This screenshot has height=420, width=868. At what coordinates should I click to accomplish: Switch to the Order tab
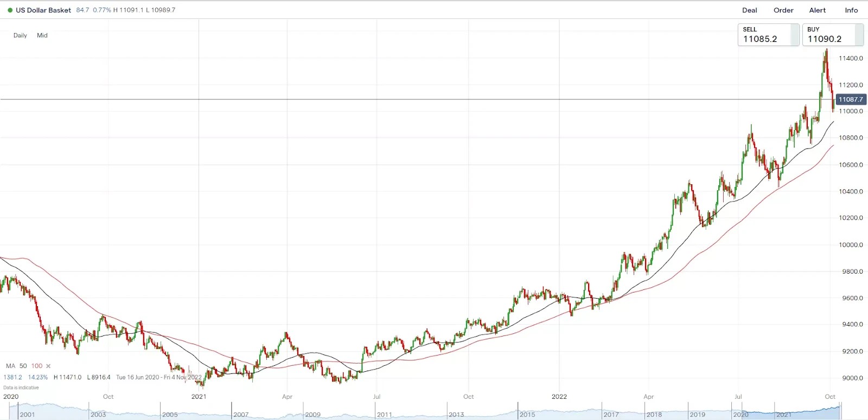pos(783,10)
